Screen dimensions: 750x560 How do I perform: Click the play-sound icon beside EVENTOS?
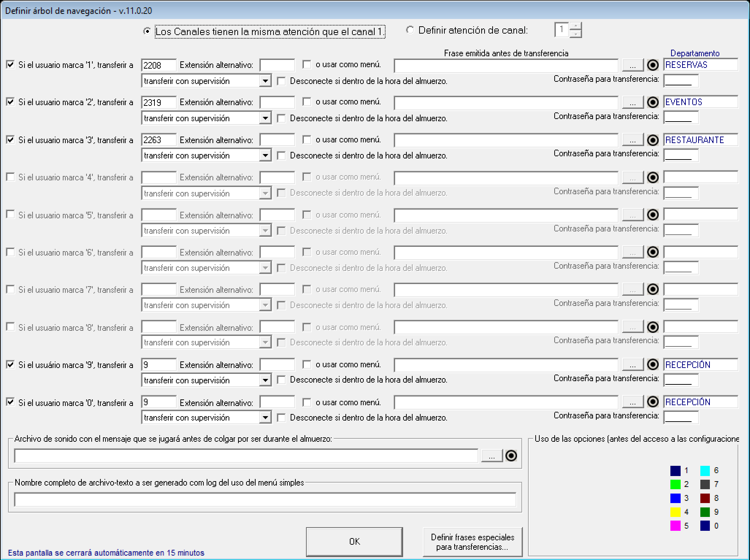coord(653,103)
